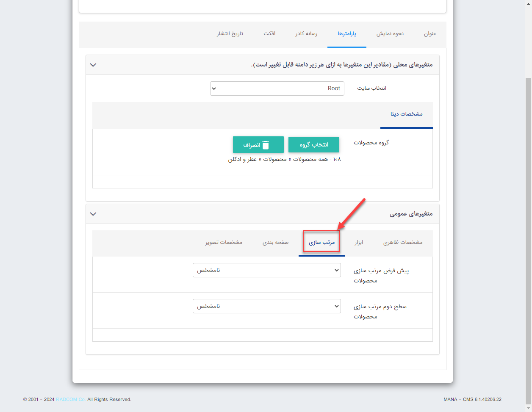Open the مشخصات ظاهری tab

(x=403, y=242)
